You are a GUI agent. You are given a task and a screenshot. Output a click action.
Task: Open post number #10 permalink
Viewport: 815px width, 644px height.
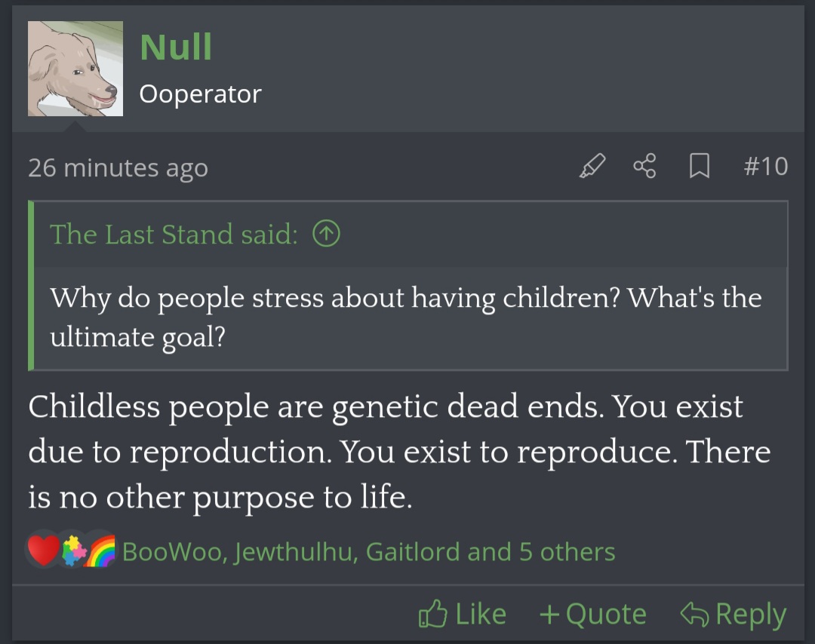(x=765, y=166)
